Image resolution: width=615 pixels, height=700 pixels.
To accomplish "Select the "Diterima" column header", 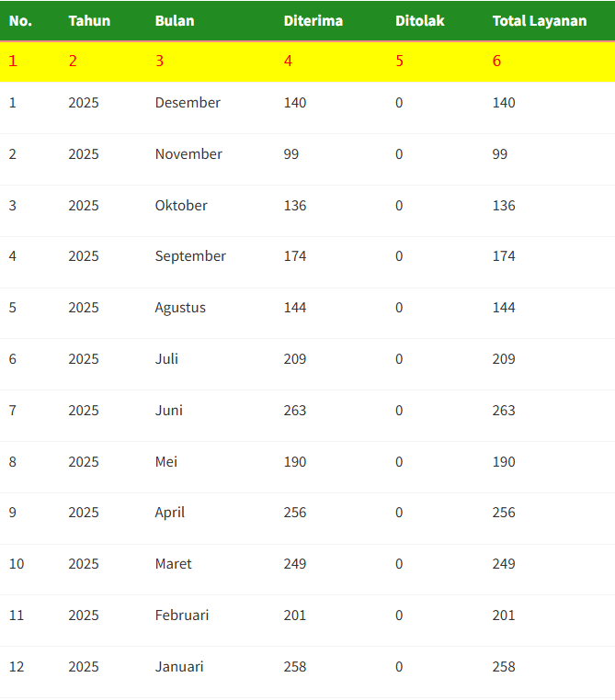I will pos(313,20).
